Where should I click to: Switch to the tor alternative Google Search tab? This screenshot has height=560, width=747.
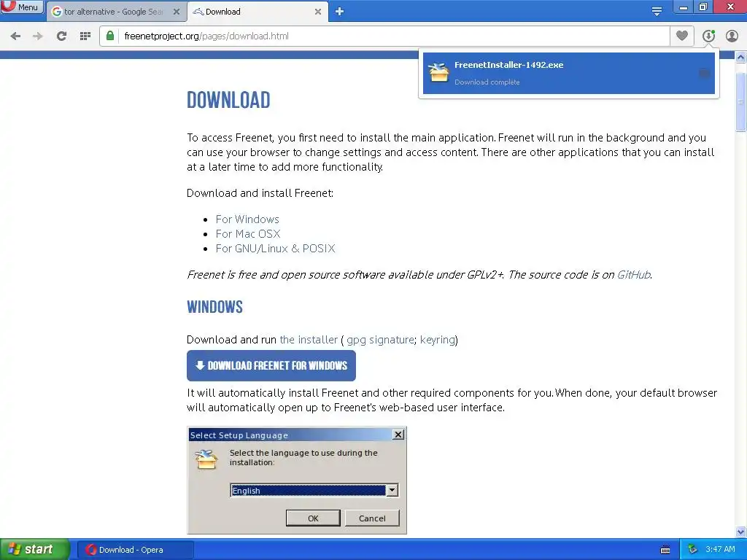(113, 12)
